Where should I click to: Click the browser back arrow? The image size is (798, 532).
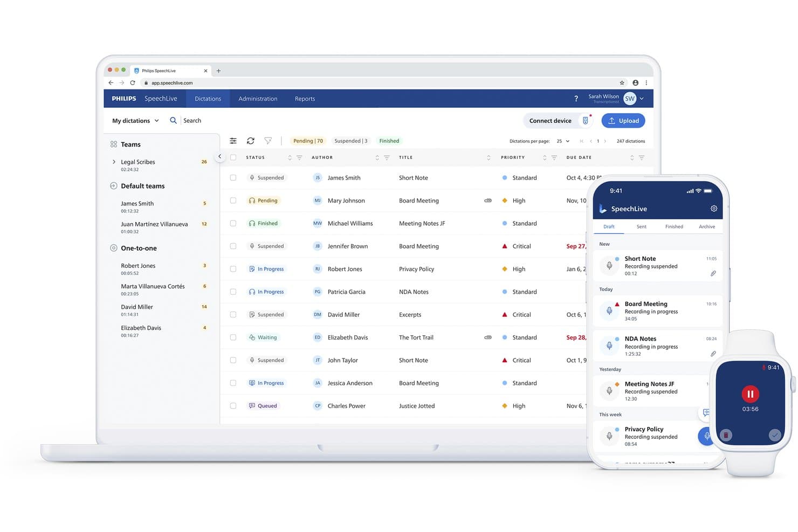point(111,83)
